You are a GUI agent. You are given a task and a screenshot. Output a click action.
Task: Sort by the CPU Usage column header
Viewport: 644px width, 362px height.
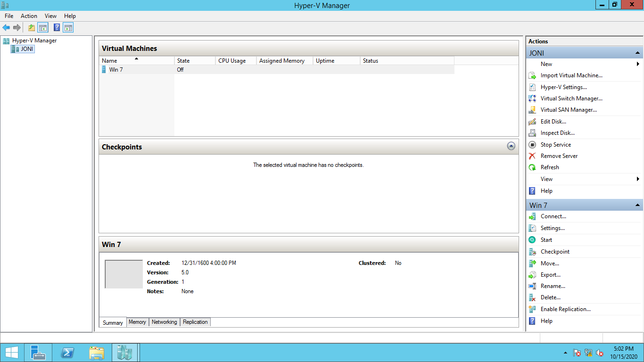pos(236,61)
